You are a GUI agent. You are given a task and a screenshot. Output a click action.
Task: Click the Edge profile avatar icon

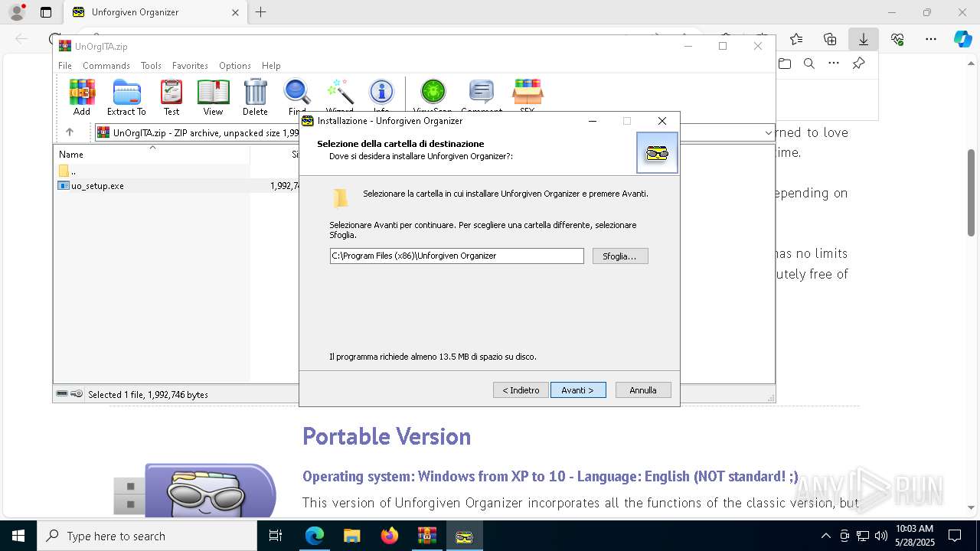pos(17,12)
